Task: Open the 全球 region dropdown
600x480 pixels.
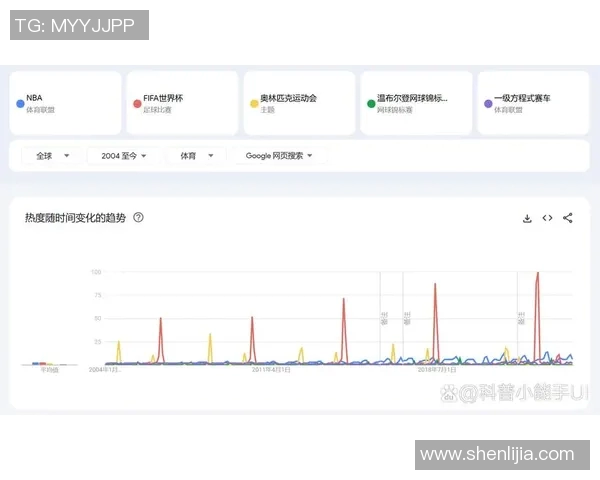Action: (x=52, y=156)
